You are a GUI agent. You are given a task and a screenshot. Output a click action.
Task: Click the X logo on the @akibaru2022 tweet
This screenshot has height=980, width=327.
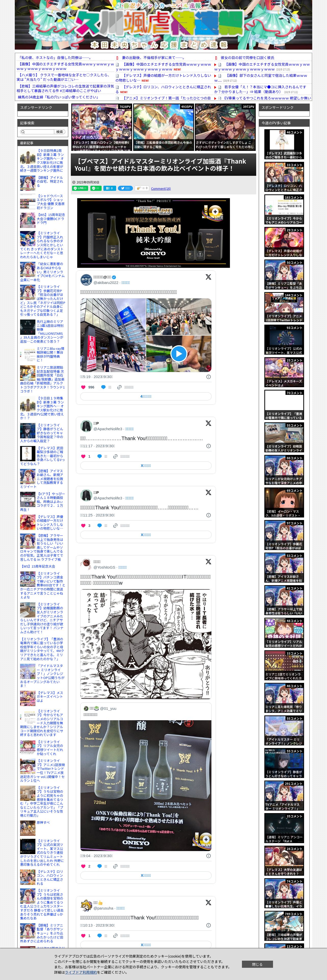tap(208, 277)
